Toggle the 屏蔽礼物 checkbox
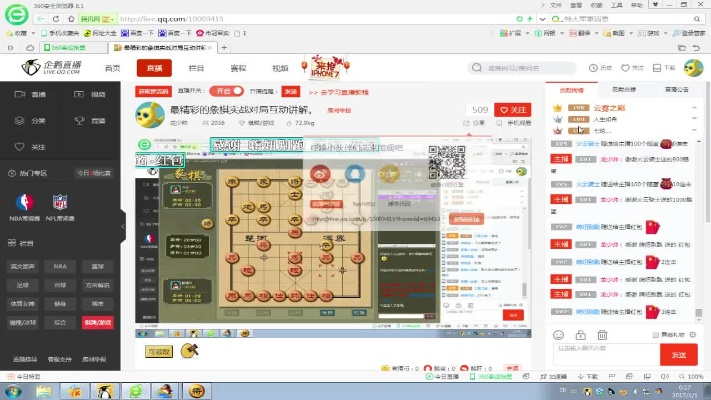 click(655, 335)
